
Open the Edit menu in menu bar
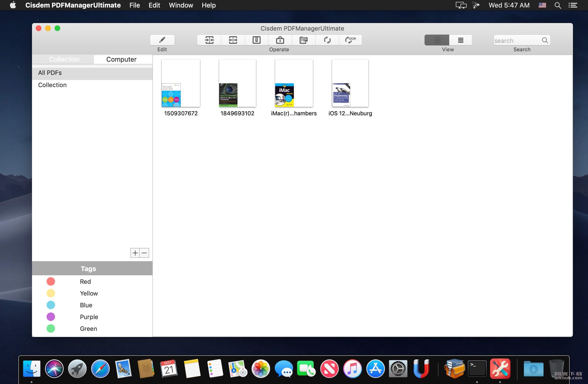click(154, 5)
